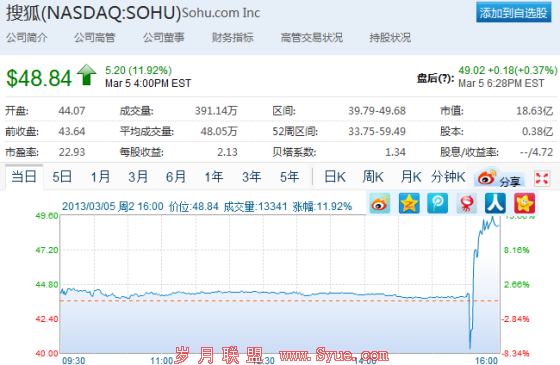Click the 8.16% right axis label
Screen dimensions: 560x365
[x=516, y=250]
